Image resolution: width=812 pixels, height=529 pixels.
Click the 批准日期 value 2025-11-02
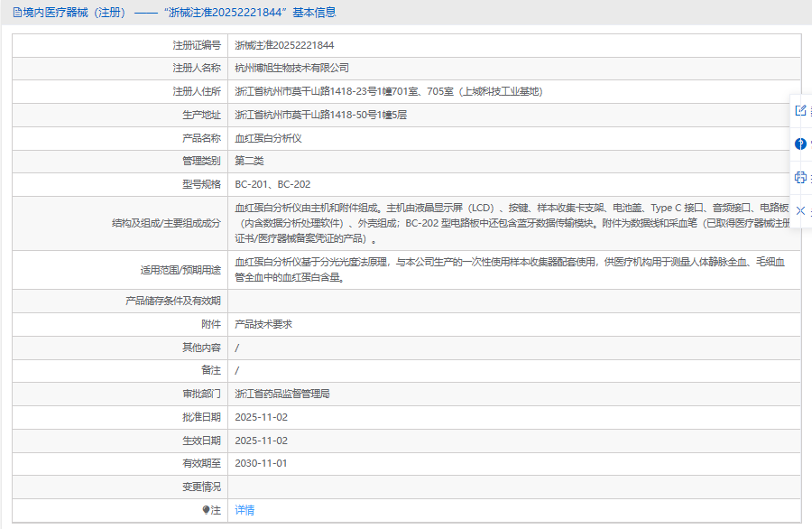pos(261,417)
